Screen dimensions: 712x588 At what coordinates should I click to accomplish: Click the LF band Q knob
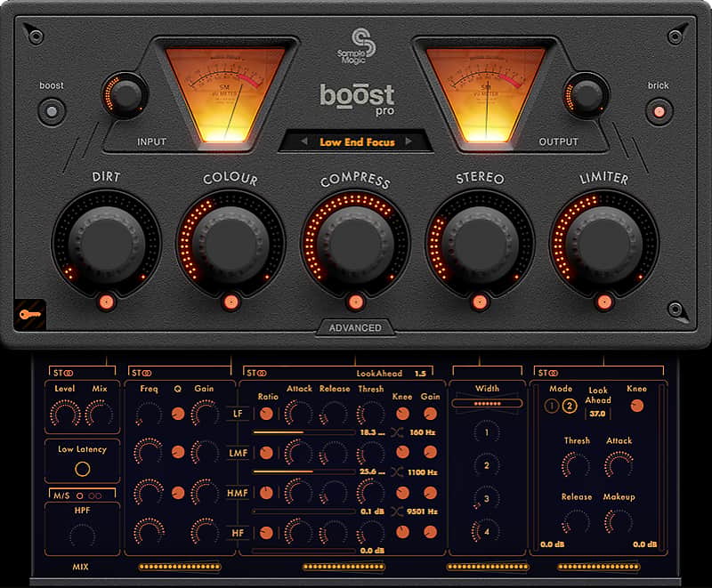[178, 414]
